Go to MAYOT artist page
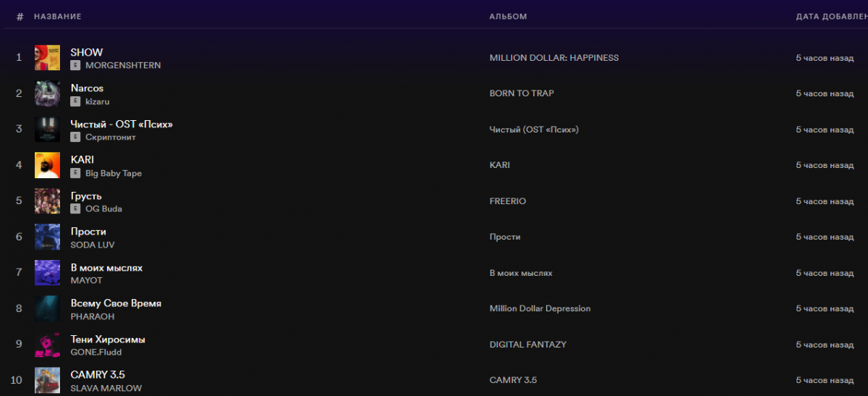 (87, 280)
